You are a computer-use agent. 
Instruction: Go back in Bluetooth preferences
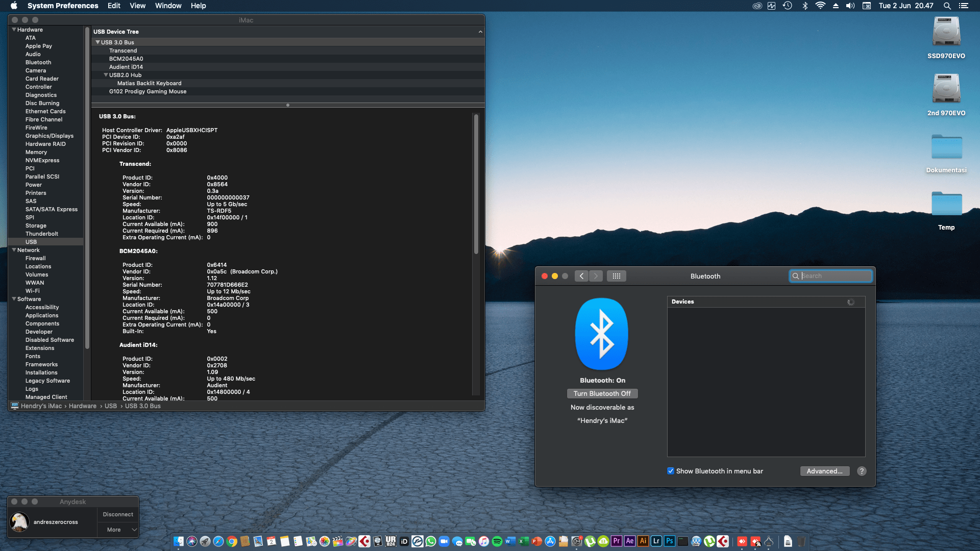[x=581, y=276]
